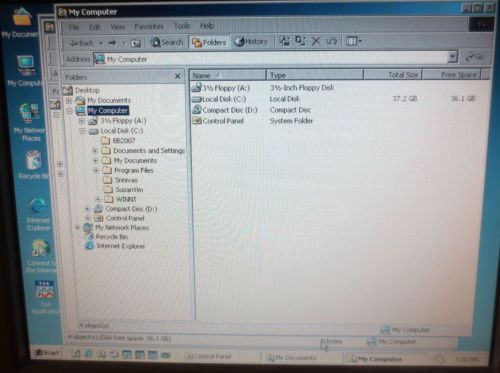Click the Start button on taskbar

48,353
